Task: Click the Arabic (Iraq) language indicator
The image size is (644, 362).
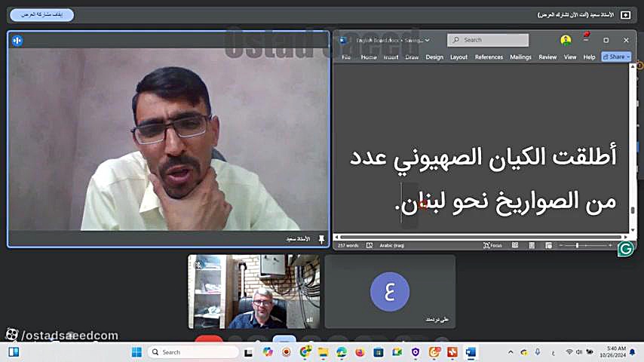Action: [x=392, y=246]
